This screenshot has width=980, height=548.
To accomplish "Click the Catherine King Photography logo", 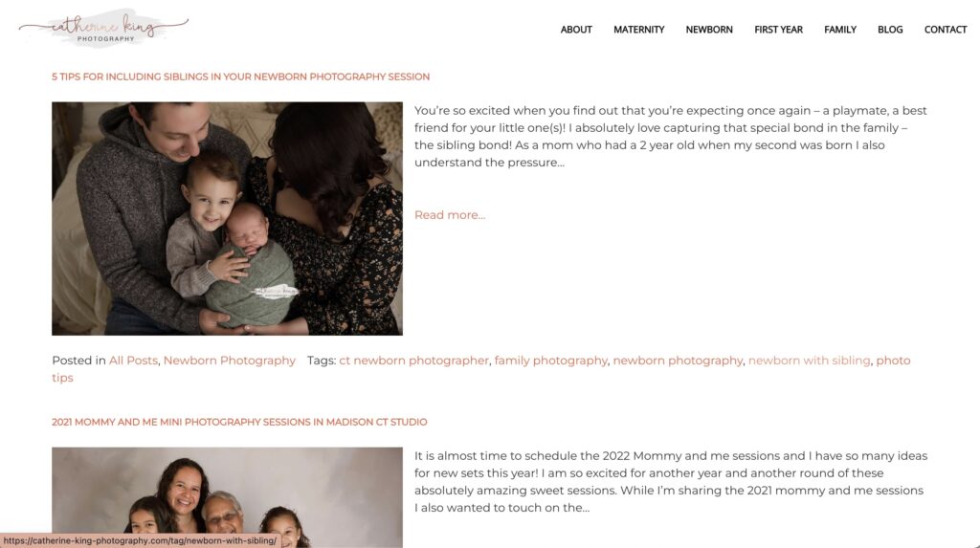I will pos(103,28).
